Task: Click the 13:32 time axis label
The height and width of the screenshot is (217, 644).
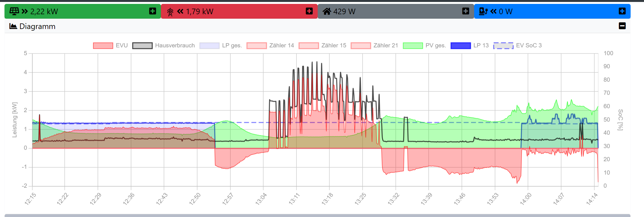Action: coord(394,199)
